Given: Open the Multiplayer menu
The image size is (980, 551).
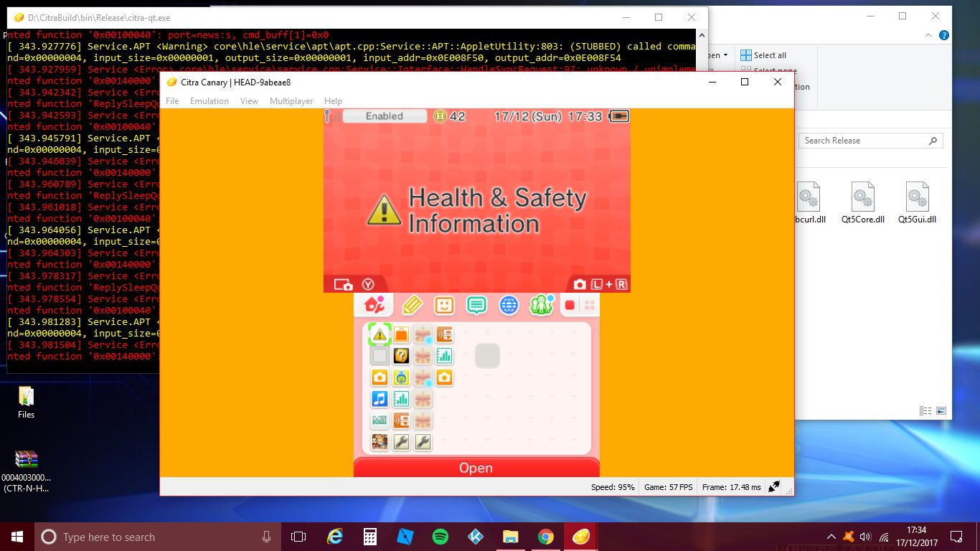Looking at the screenshot, I should pos(291,101).
